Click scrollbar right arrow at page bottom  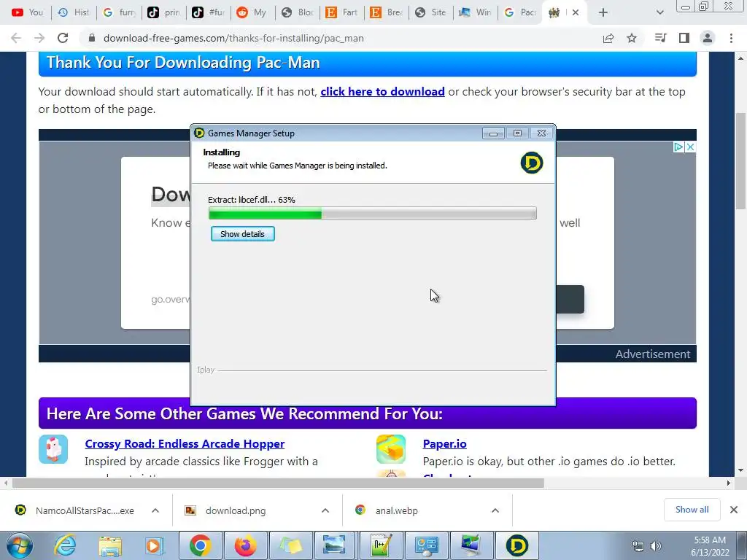pos(729,483)
